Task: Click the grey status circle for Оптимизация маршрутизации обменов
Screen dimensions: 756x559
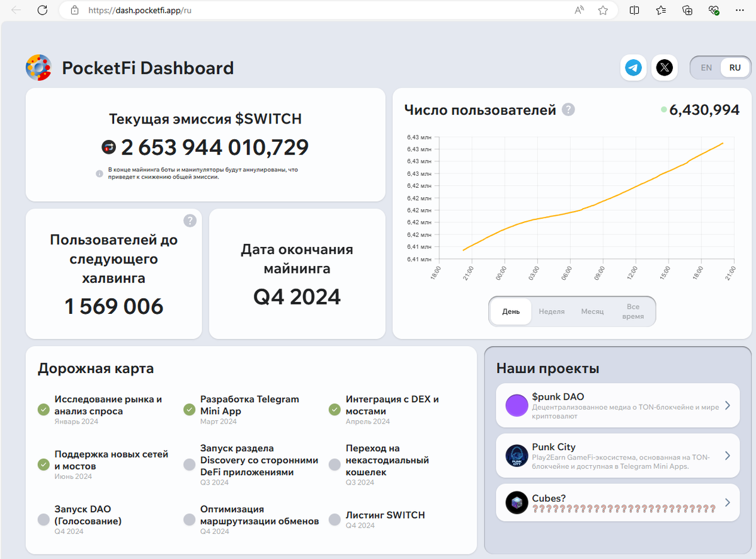Action: tap(189, 519)
